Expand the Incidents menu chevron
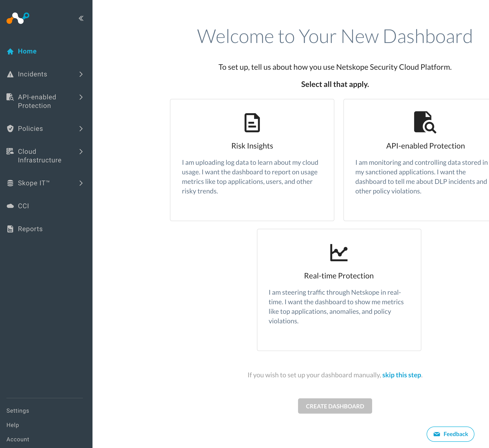The width and height of the screenshot is (489, 448). (81, 74)
